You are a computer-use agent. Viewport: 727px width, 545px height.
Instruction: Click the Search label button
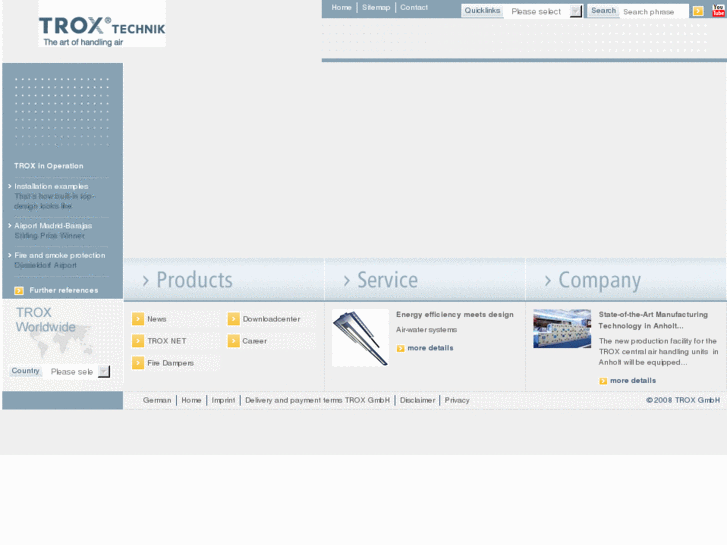tap(603, 11)
